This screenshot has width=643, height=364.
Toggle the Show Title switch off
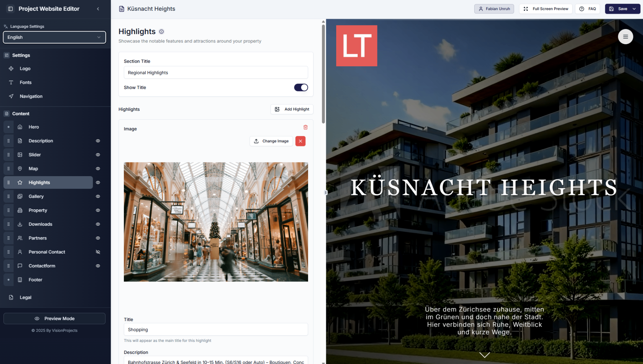tap(301, 87)
